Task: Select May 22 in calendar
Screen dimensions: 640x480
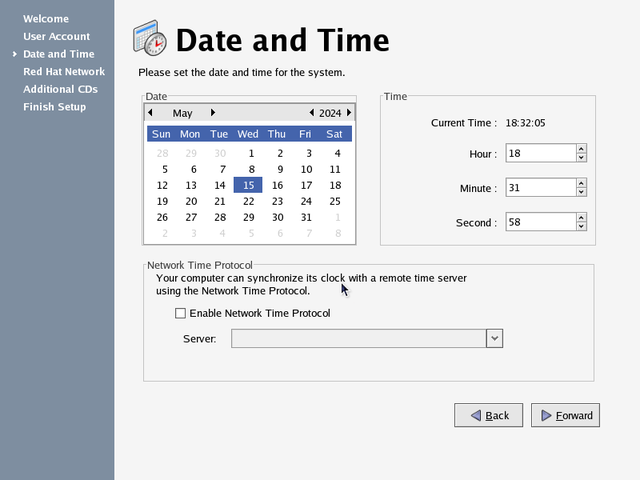Action: click(x=249, y=201)
